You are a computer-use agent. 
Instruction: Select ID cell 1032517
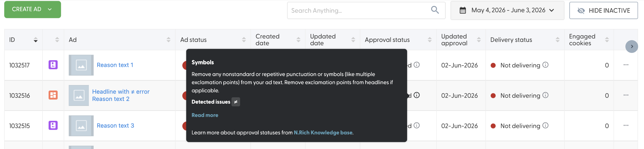click(x=20, y=65)
